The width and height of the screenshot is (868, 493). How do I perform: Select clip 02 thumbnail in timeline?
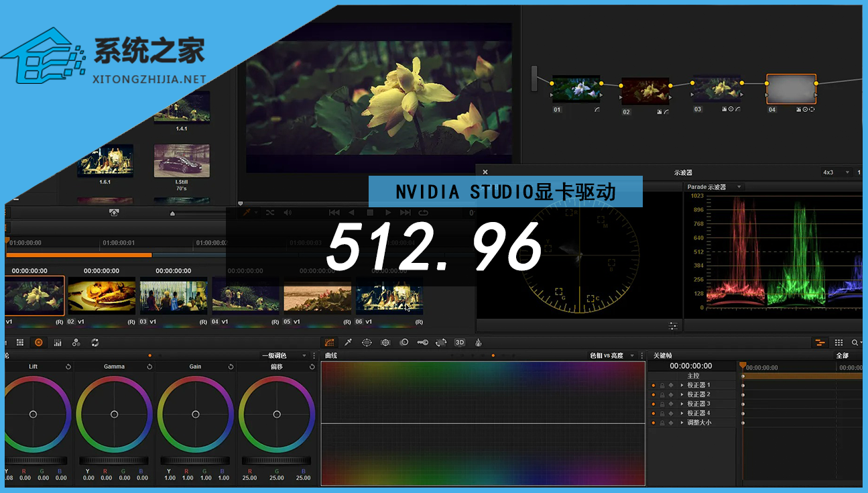tap(102, 297)
